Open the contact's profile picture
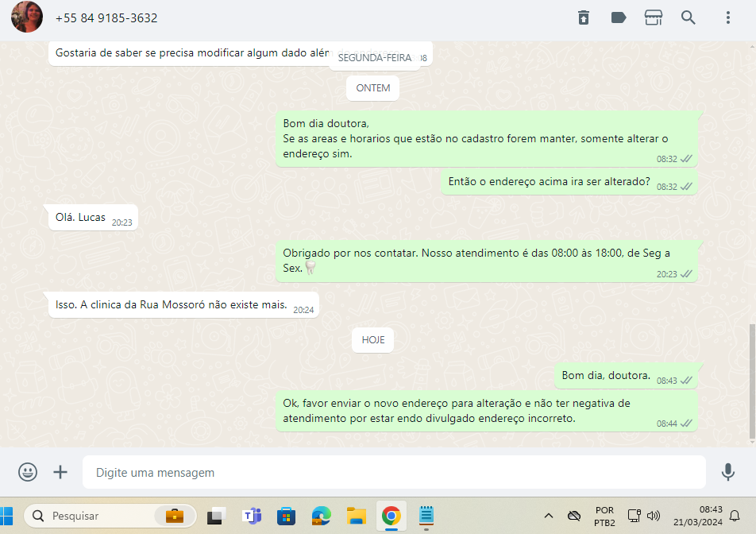The width and height of the screenshot is (756, 534). 27,17
